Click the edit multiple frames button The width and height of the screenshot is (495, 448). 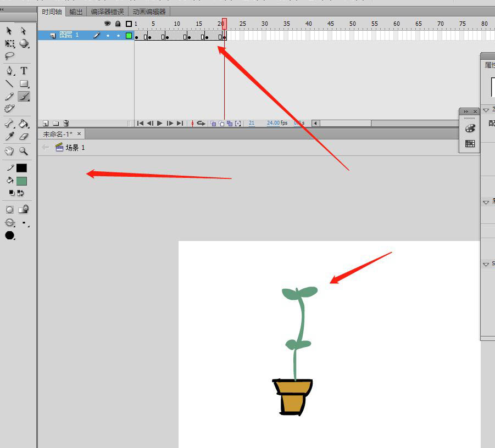pyautogui.click(x=230, y=124)
